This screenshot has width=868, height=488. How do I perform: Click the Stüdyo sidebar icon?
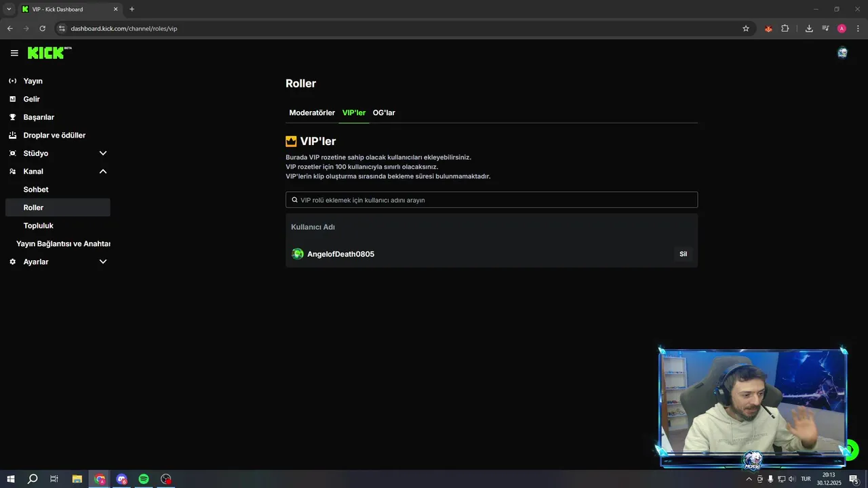(12, 153)
